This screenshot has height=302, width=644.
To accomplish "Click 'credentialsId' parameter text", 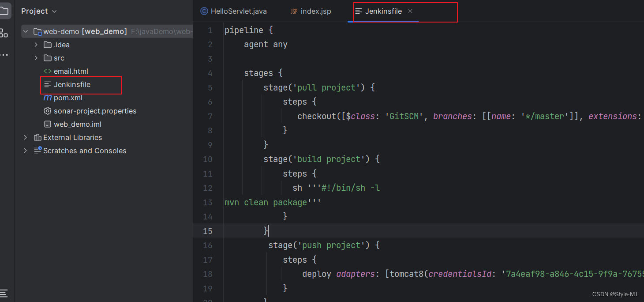I will 460,274.
